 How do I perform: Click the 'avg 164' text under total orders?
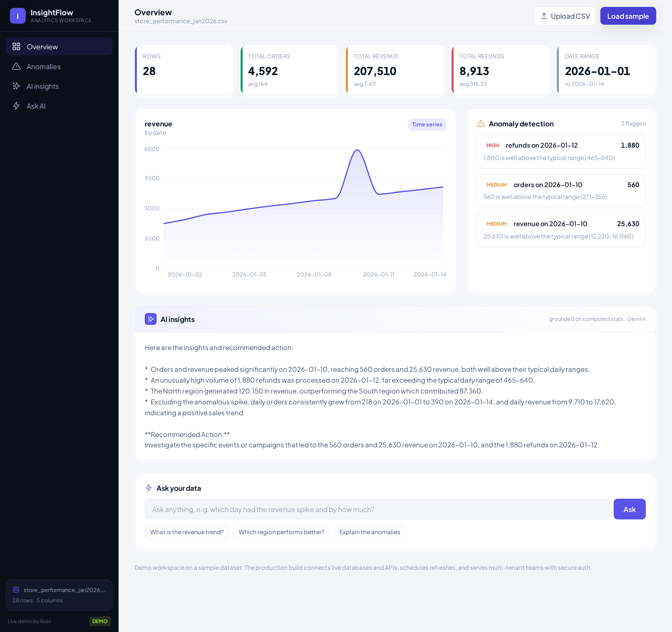click(258, 84)
